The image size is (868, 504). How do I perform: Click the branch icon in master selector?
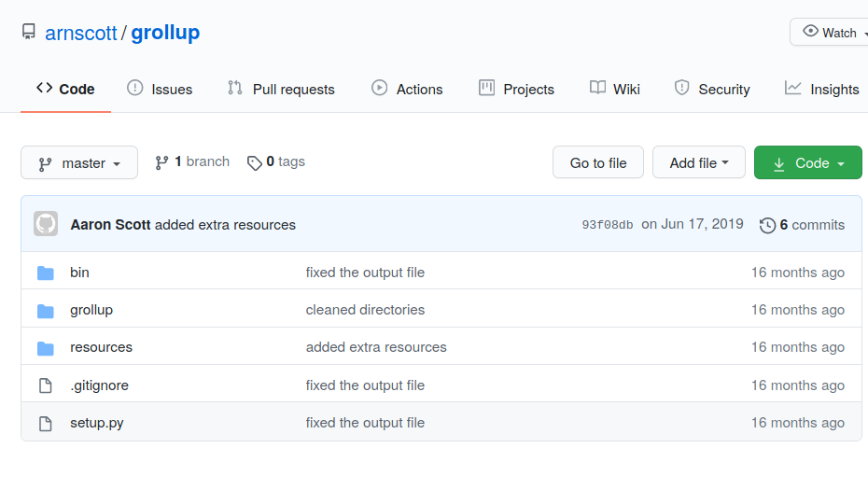(x=45, y=164)
